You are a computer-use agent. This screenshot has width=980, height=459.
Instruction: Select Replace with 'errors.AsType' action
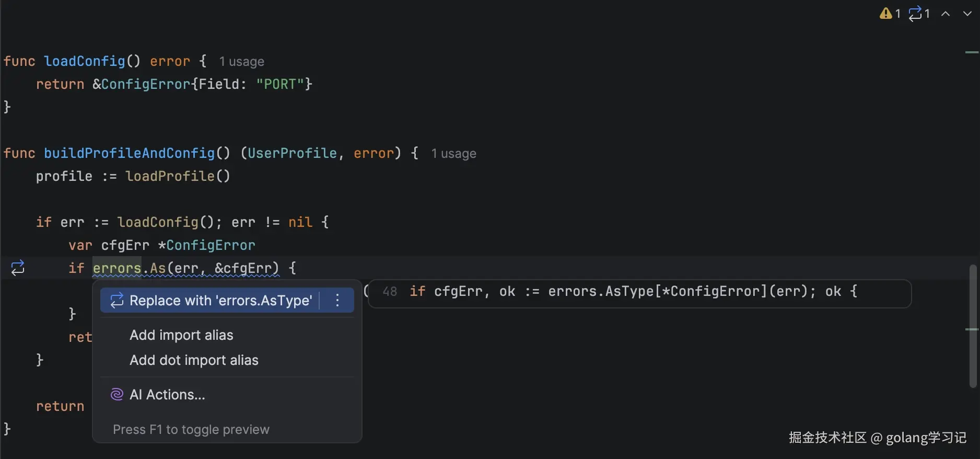[227, 301]
